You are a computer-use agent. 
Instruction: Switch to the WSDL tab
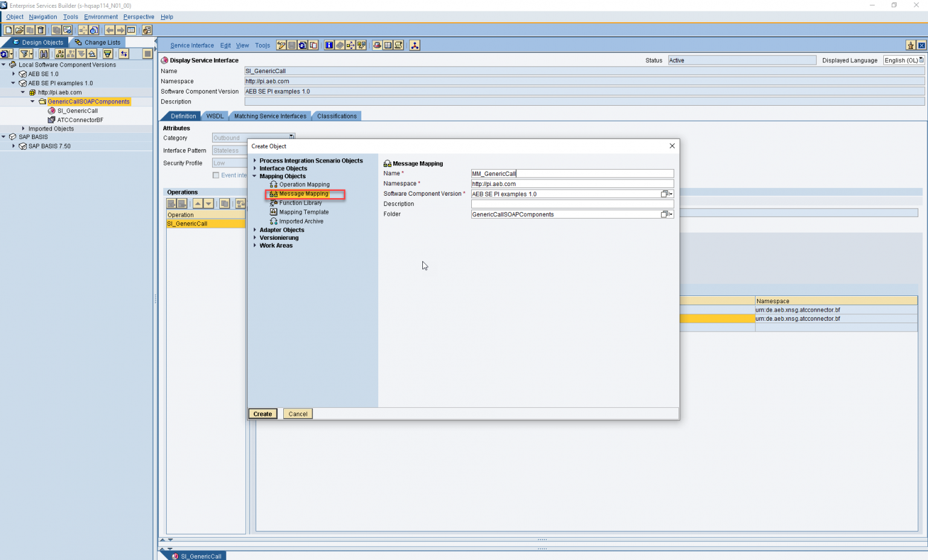[x=214, y=115]
